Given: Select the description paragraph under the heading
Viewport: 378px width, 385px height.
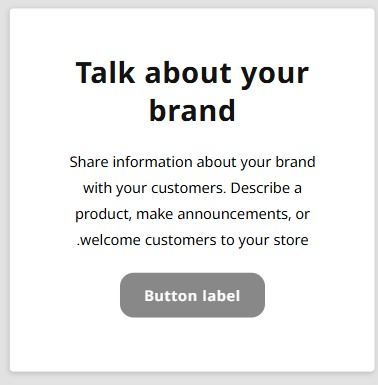Looking at the screenshot, I should [192, 201].
